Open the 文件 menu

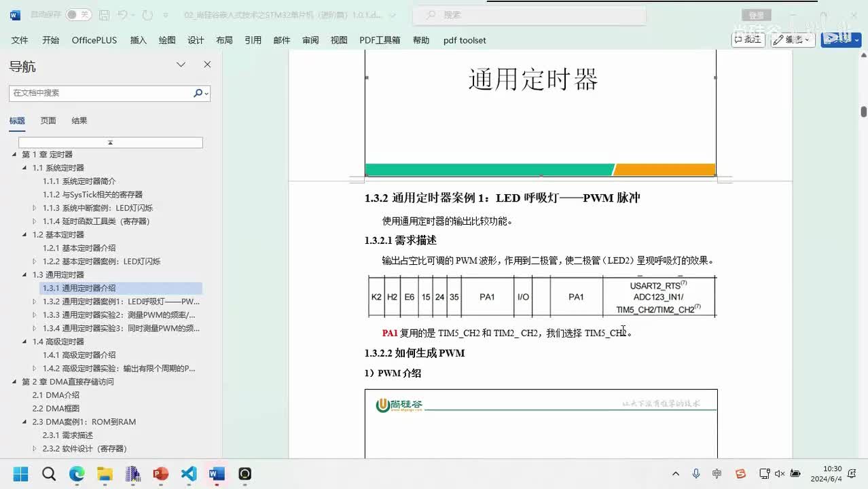20,40
